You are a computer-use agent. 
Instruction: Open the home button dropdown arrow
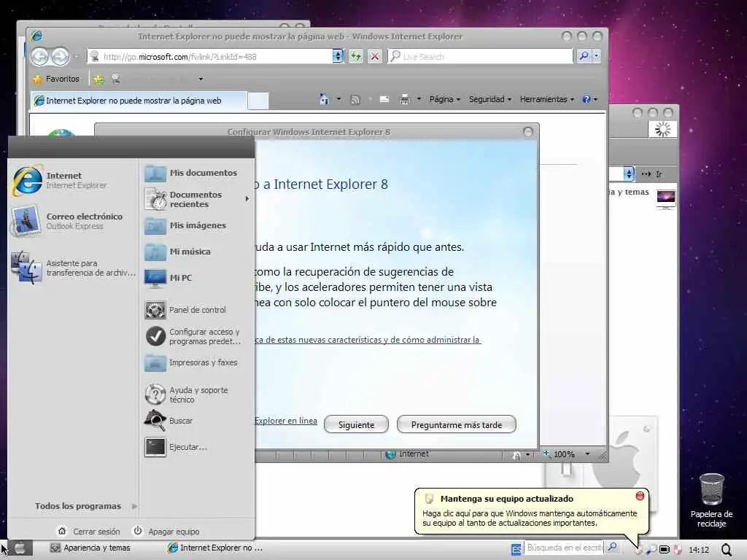(338, 99)
